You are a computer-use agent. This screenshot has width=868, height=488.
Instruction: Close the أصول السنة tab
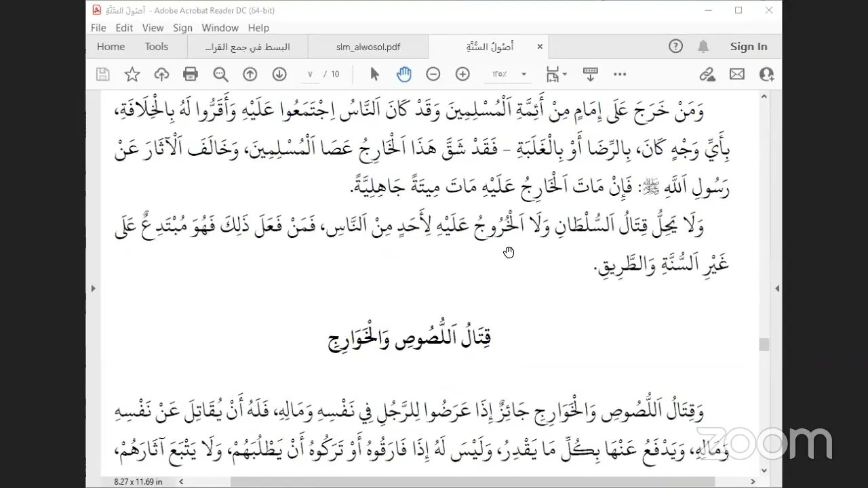point(540,47)
